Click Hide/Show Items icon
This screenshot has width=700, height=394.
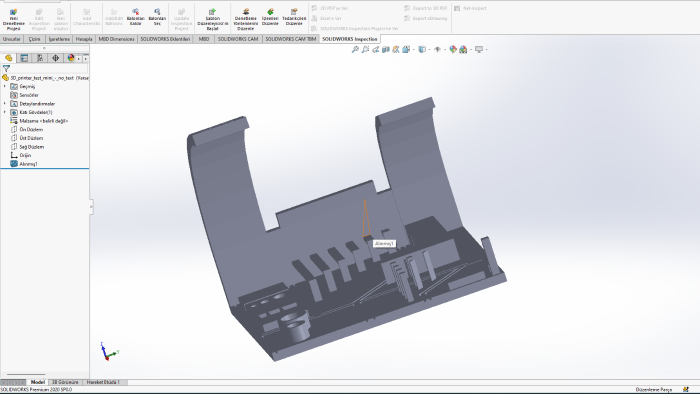click(438, 50)
